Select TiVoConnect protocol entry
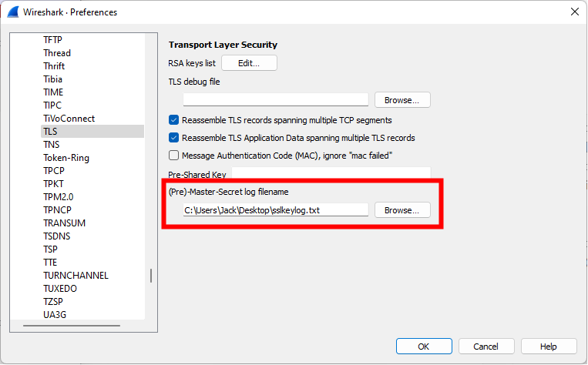588x365 pixels. pos(69,119)
